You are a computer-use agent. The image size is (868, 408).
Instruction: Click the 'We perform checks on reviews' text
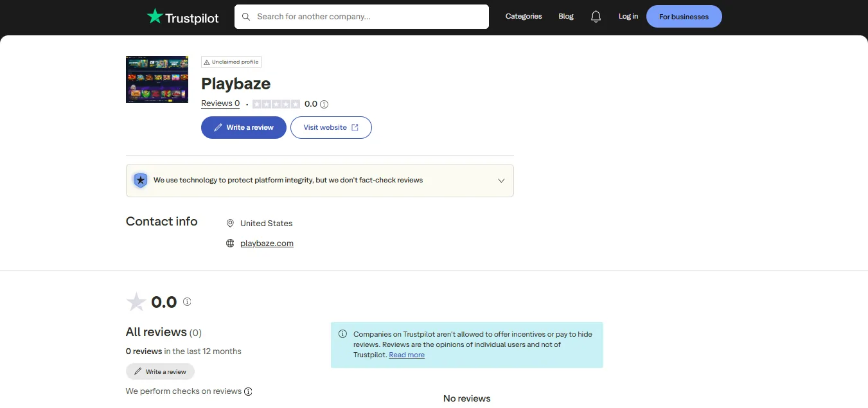(184, 391)
